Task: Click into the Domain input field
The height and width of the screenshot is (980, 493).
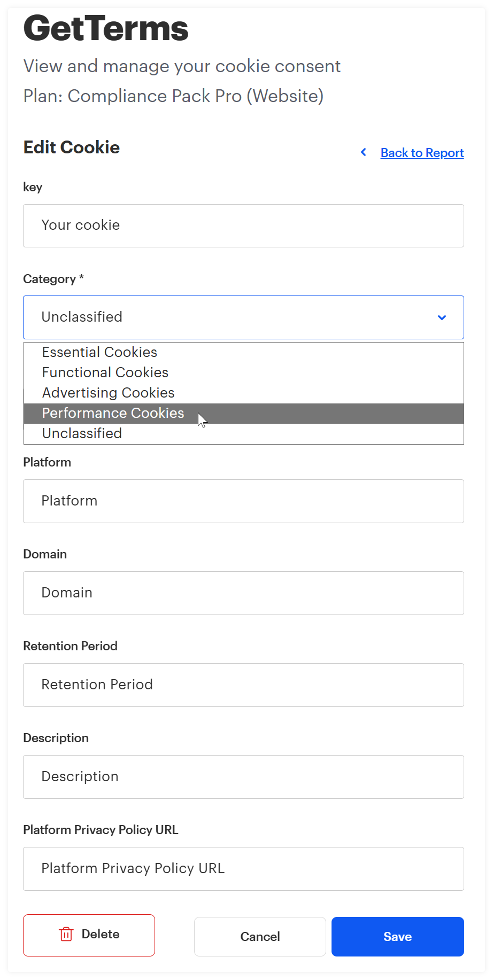Action: coord(243,593)
